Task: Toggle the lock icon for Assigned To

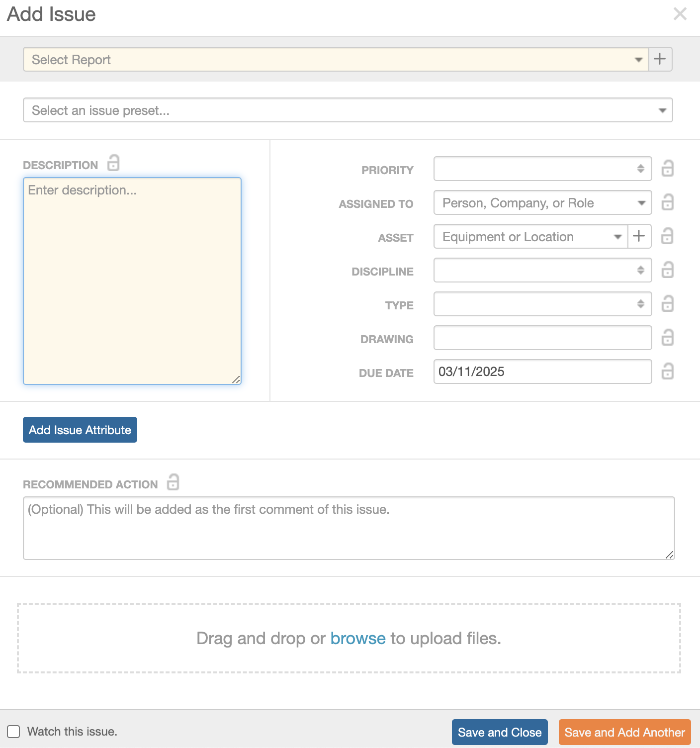Action: (x=668, y=202)
